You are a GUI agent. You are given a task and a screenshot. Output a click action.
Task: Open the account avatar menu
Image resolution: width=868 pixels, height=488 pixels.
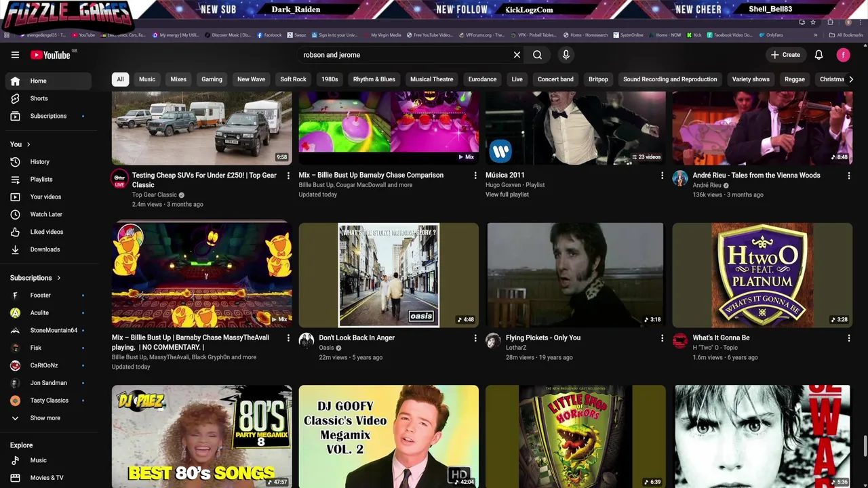(x=843, y=55)
